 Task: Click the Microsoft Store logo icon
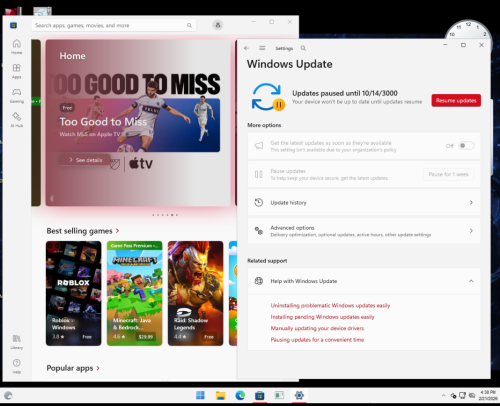(x=13, y=25)
